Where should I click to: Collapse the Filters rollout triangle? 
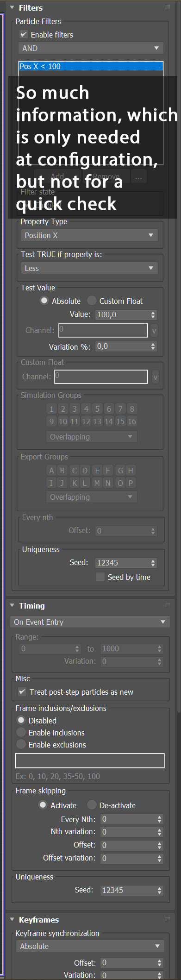(x=12, y=8)
